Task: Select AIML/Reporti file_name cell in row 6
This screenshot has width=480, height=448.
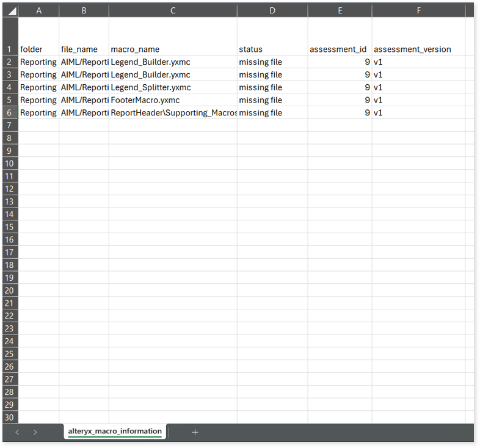Action: tap(84, 113)
